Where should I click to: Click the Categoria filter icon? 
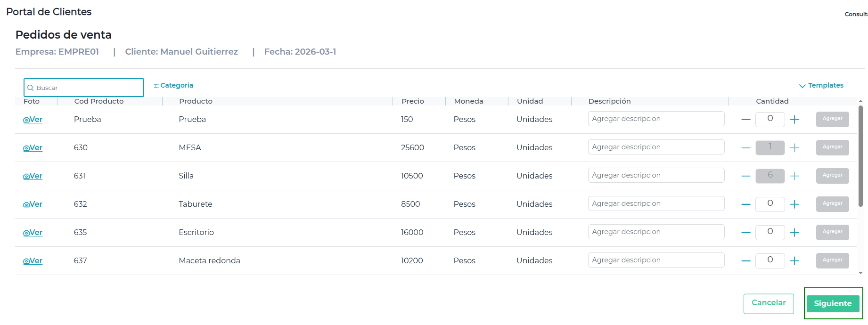156,86
